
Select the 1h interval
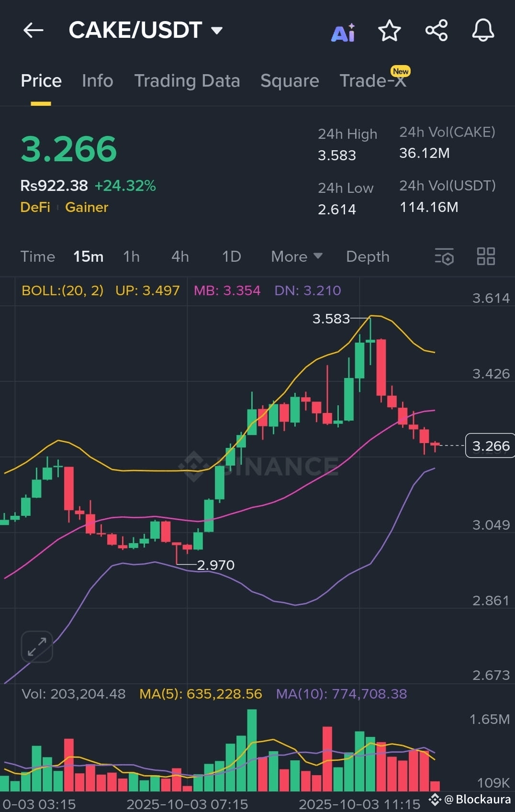point(131,256)
